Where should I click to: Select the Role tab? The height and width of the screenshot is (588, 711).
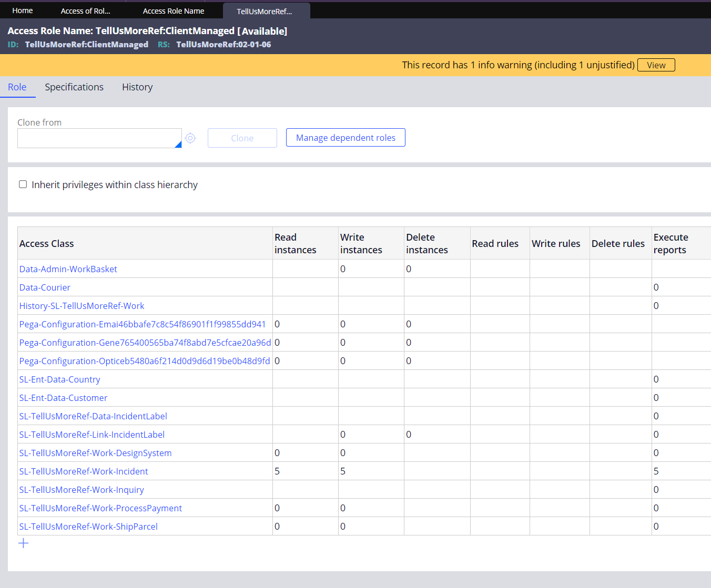pos(17,87)
